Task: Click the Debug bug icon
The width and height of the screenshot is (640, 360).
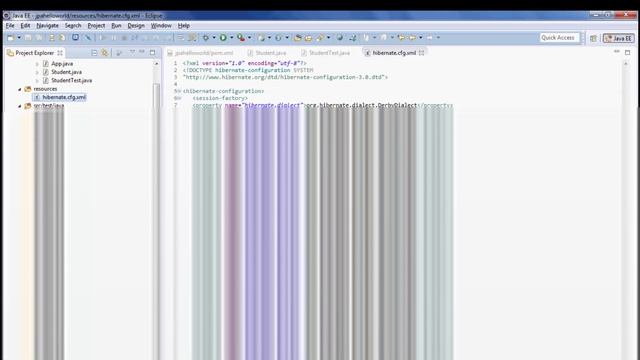Action: click(x=206, y=38)
